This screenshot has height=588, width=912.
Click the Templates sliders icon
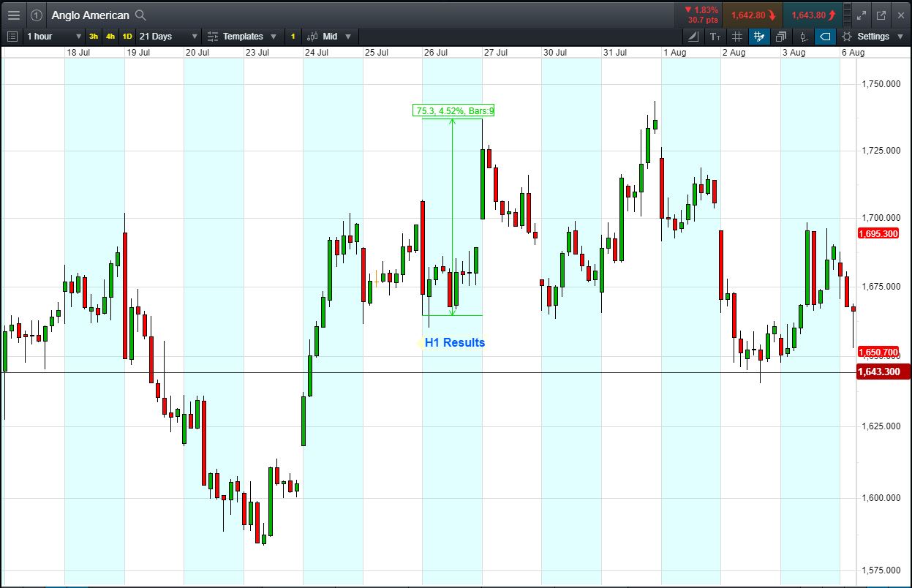pyautogui.click(x=213, y=37)
